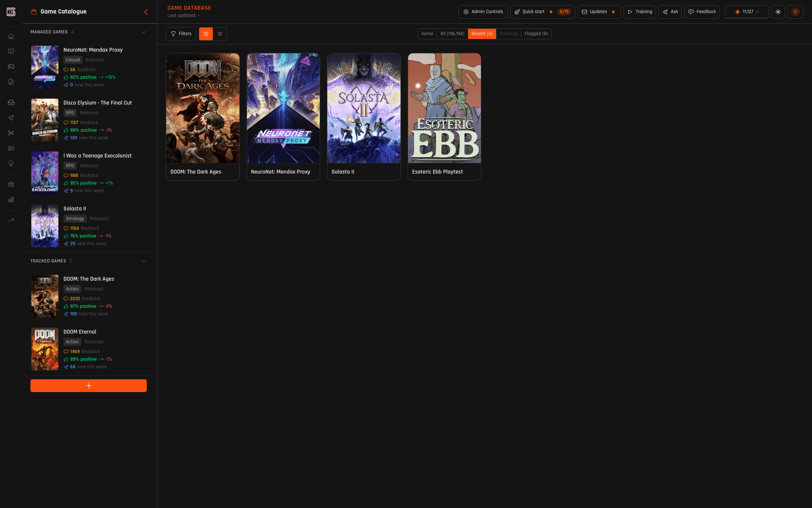This screenshot has width=812, height=508.
Task: Toggle the light/dark theme button
Action: click(x=778, y=12)
